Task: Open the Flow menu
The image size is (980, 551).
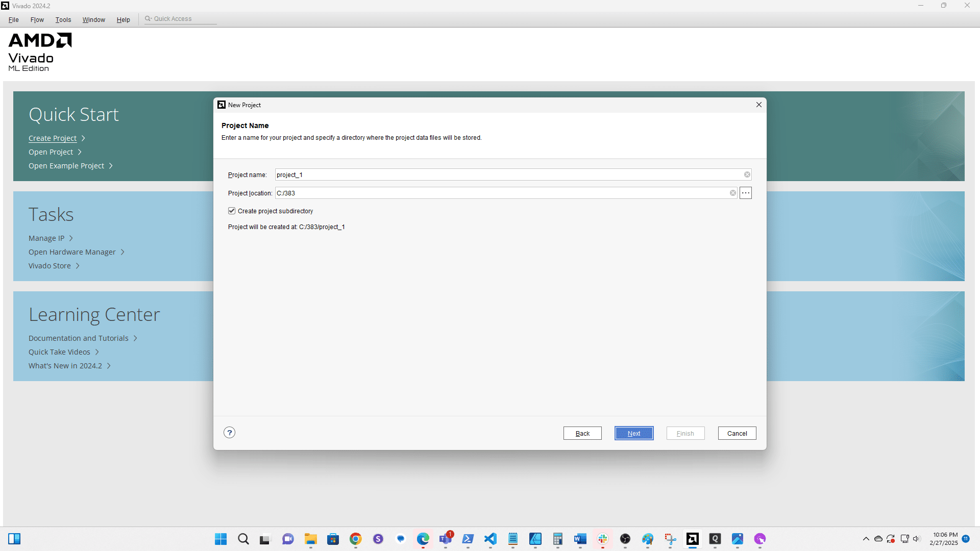Action: pos(36,19)
